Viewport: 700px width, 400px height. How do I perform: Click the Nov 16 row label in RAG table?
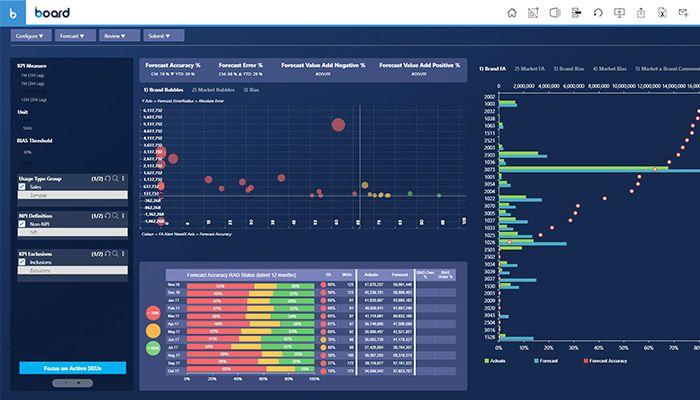click(174, 284)
